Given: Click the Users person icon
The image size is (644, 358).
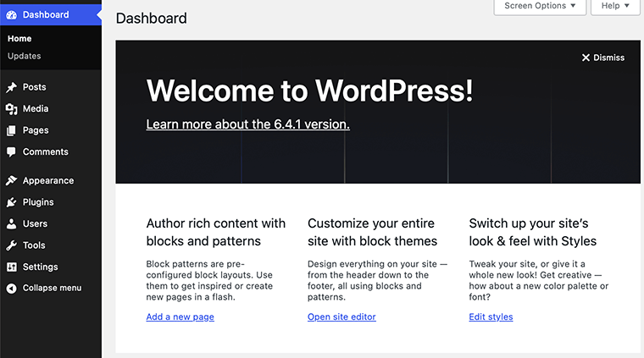Looking at the screenshot, I should (12, 223).
